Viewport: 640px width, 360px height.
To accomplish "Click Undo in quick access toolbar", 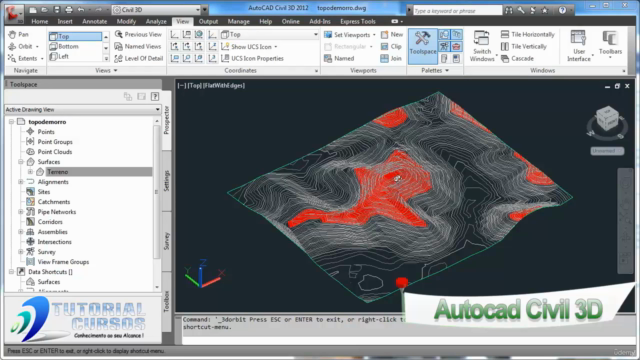I will tap(81, 10).
